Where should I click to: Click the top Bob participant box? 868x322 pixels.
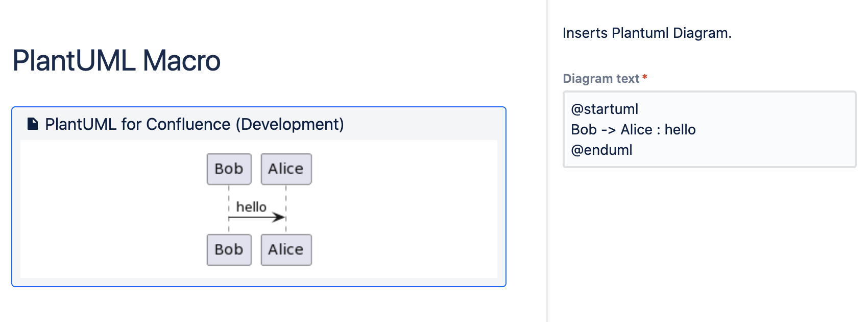coord(229,169)
